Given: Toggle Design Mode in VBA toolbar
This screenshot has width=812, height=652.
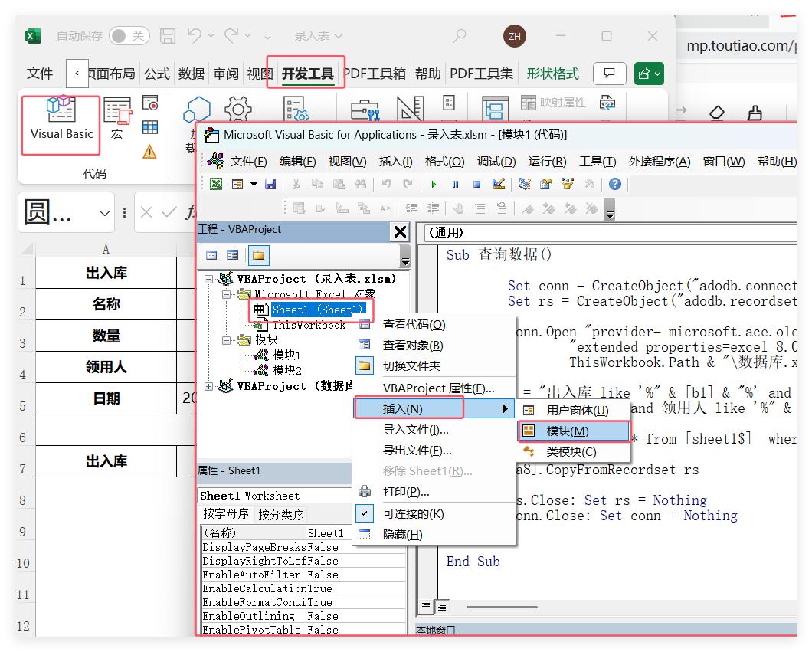Looking at the screenshot, I should 499,184.
